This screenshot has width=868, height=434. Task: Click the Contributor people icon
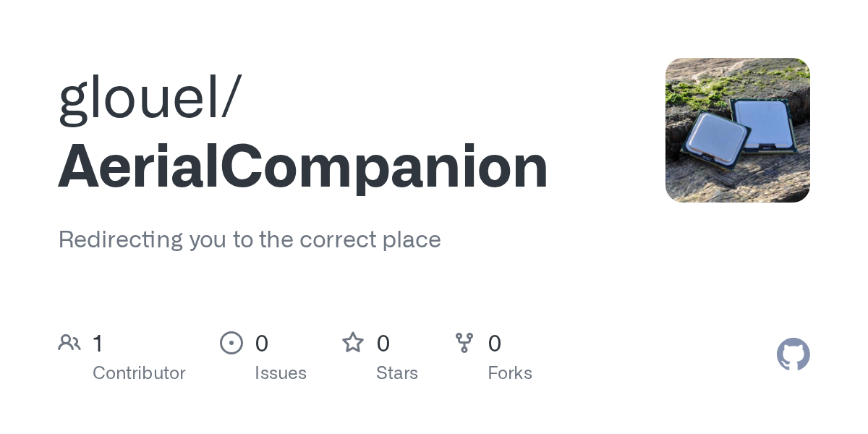point(69,343)
